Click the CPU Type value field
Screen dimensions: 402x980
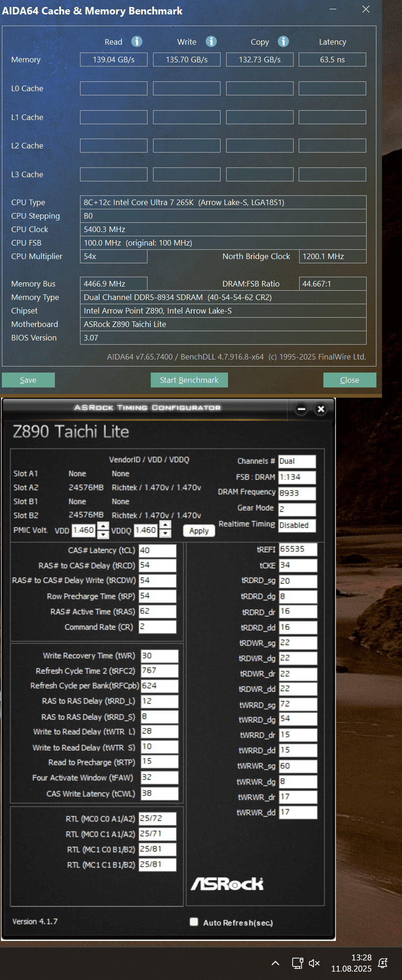click(223, 202)
